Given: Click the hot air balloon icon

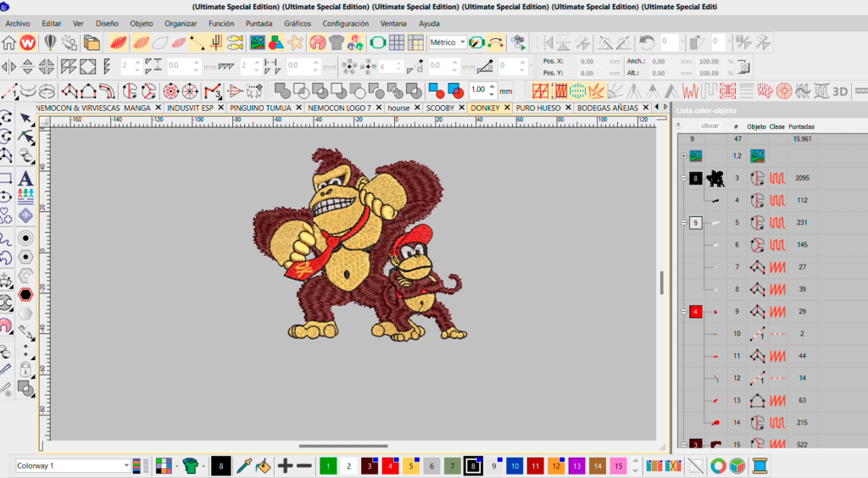Looking at the screenshot, I should [52, 42].
